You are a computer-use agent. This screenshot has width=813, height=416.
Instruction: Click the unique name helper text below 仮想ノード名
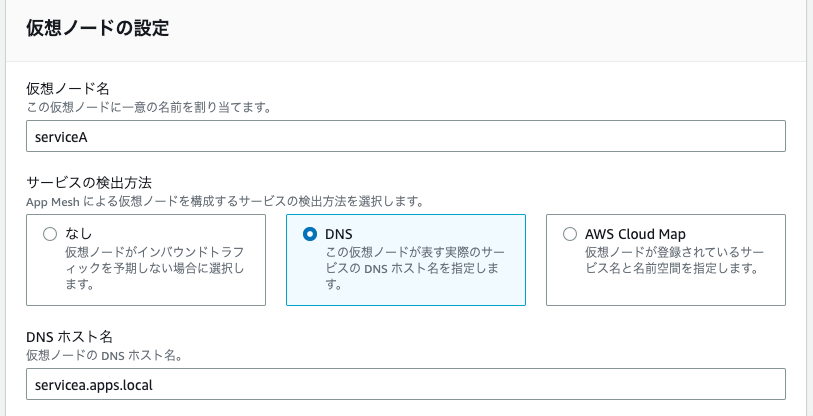click(x=149, y=108)
